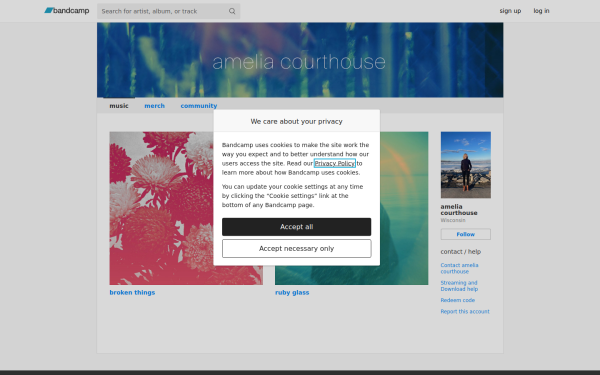The width and height of the screenshot is (600, 375).
Task: Click the search magnifier icon
Action: tap(232, 11)
